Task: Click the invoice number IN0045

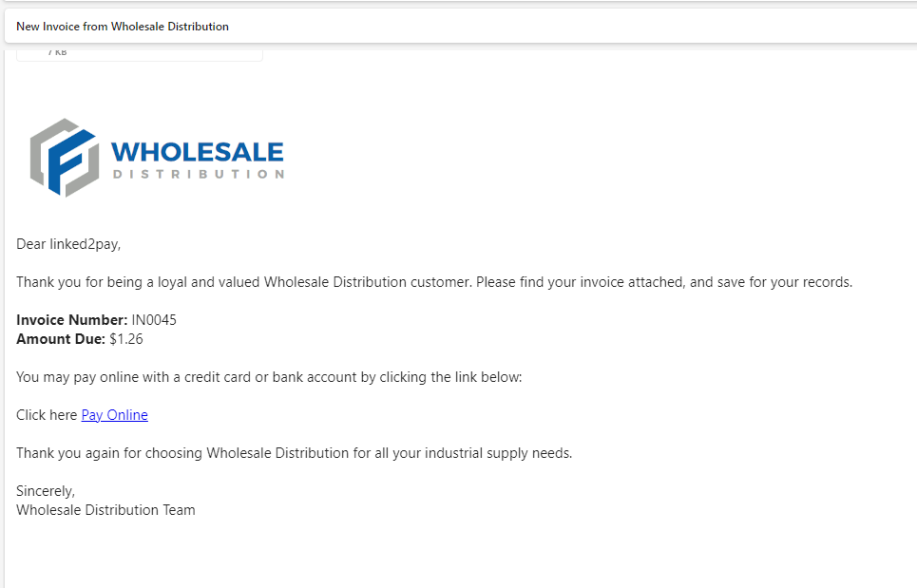Action: click(x=154, y=320)
